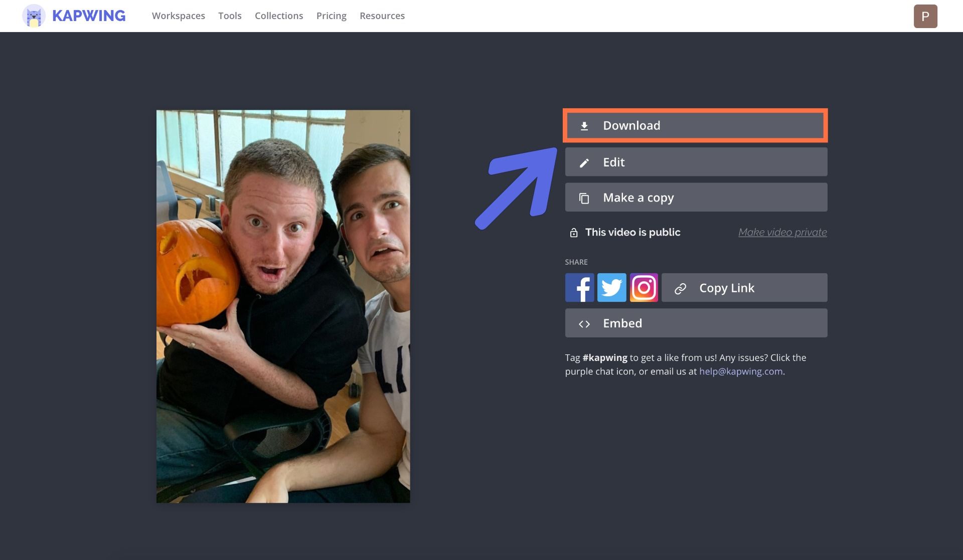Share the video on Twitter
This screenshot has width=963, height=560.
tap(611, 288)
